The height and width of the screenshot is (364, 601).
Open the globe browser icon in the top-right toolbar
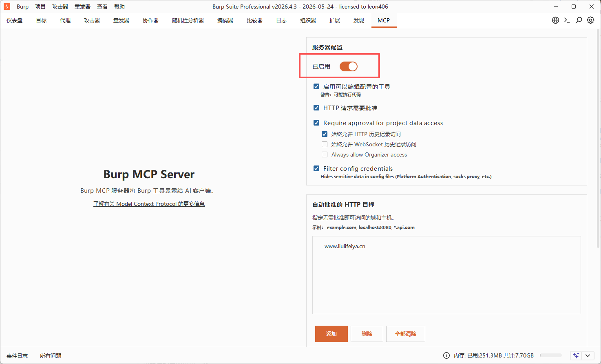[x=555, y=20]
